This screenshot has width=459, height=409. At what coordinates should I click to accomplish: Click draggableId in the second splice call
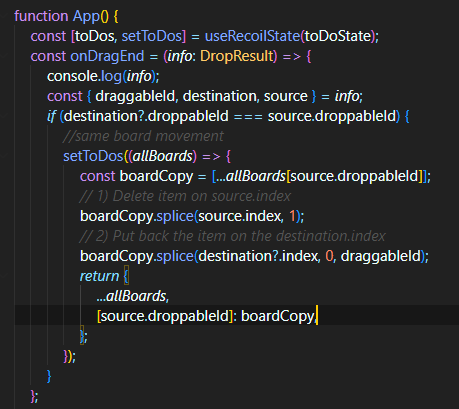tap(380, 256)
